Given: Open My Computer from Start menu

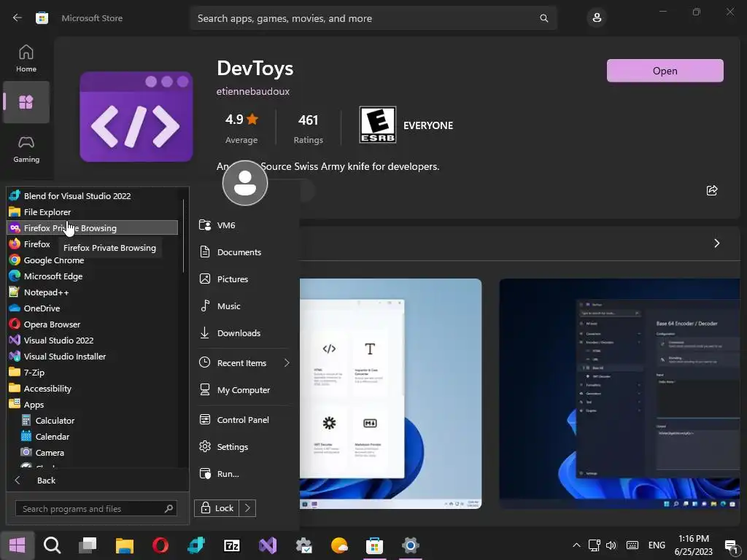Looking at the screenshot, I should point(243,390).
